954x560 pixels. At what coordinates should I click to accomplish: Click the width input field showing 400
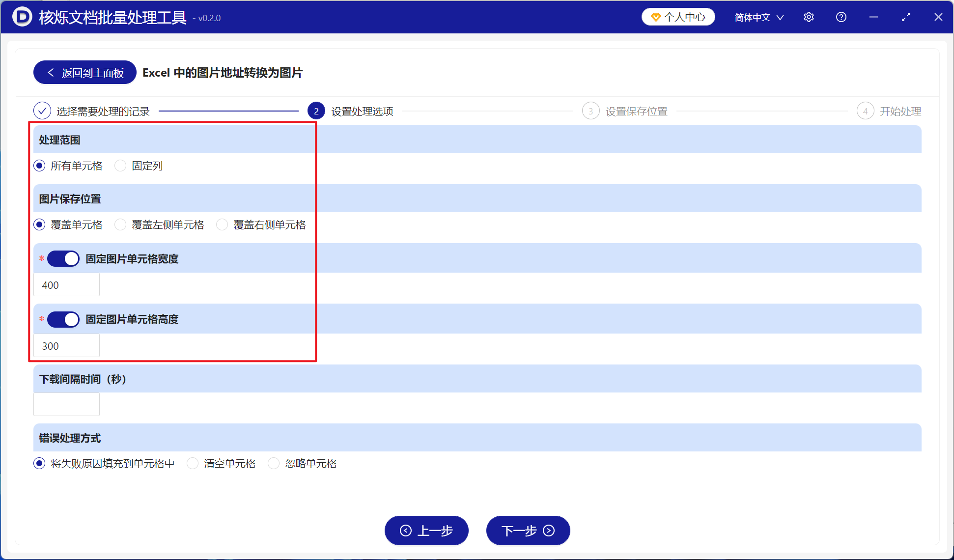66,285
